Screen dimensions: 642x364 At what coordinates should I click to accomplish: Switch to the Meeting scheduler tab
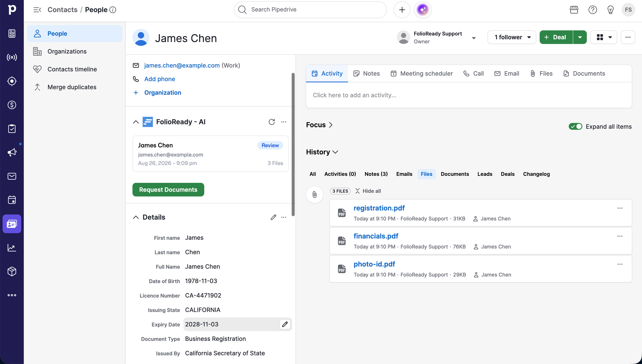coord(422,74)
